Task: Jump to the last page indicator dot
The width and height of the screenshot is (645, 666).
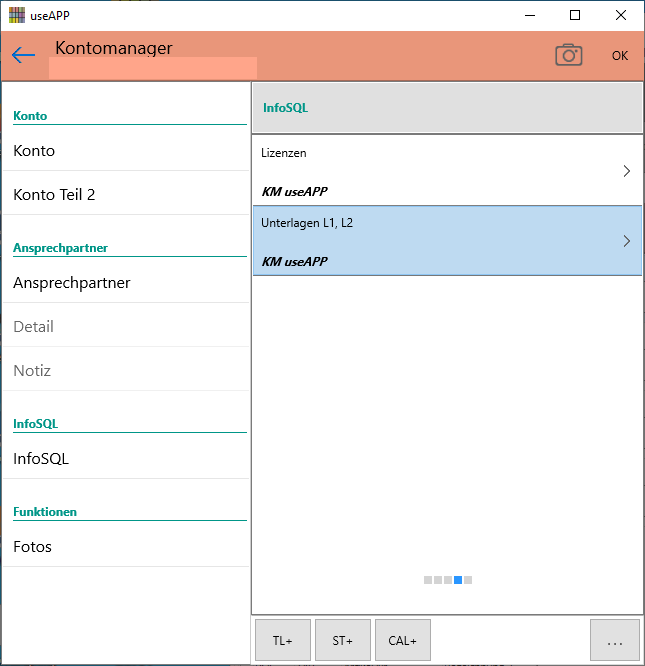Action: (x=468, y=580)
